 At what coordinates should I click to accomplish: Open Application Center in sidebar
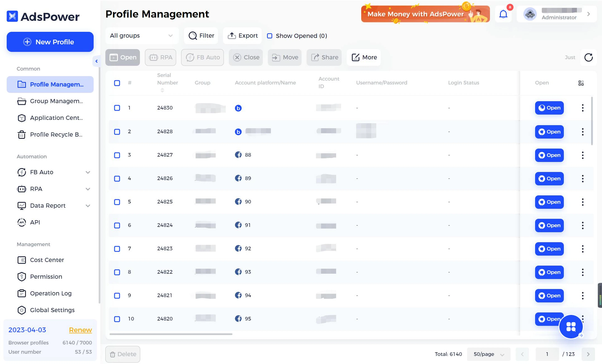pos(50,118)
